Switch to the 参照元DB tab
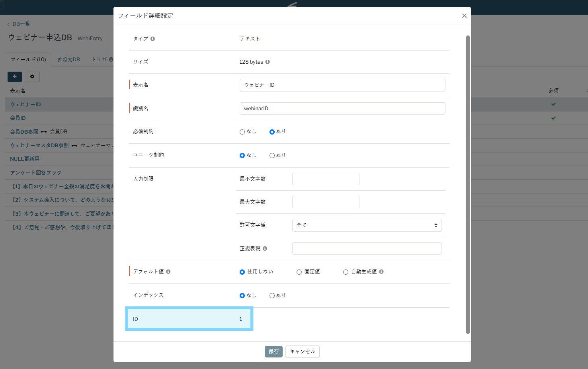This screenshot has height=369, width=588. [x=68, y=59]
